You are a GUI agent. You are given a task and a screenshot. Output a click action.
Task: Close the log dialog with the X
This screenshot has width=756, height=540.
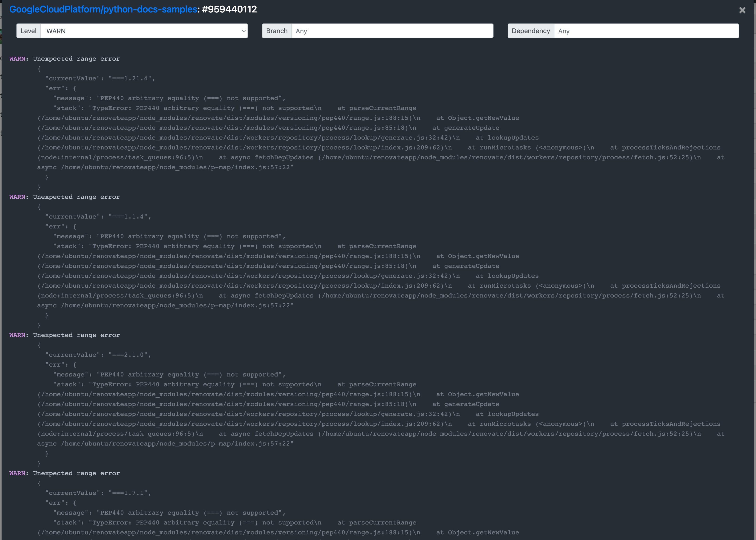coord(742,10)
